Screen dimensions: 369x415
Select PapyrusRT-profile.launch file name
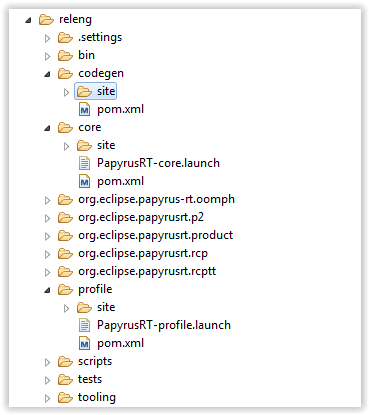(164, 325)
